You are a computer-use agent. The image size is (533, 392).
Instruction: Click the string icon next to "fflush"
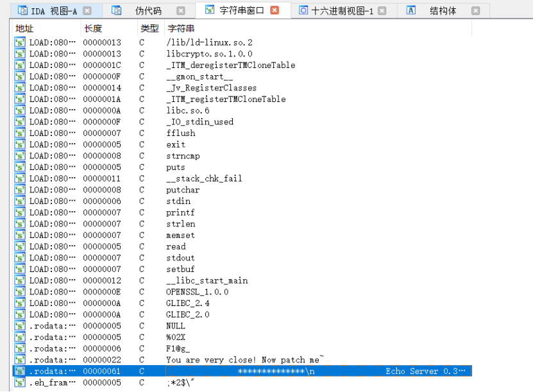click(x=19, y=133)
